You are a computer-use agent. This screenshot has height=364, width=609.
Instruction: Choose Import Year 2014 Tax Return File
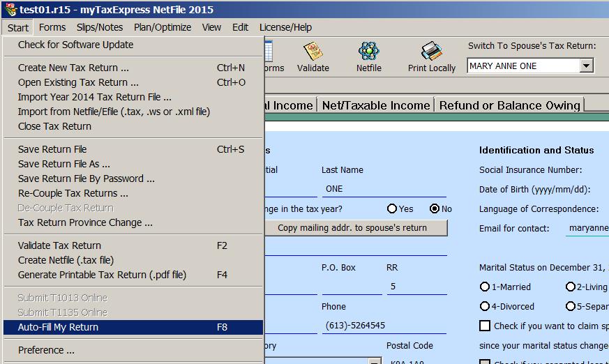pyautogui.click(x=133, y=97)
